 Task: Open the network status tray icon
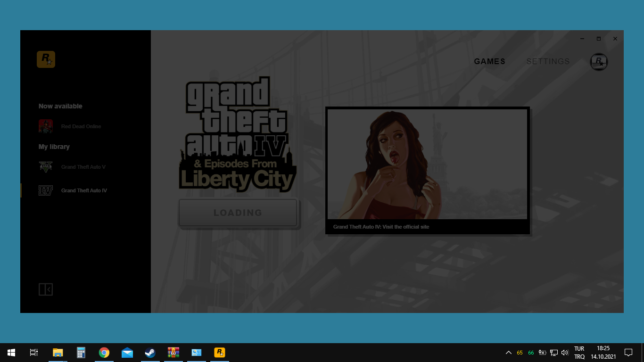pos(554,353)
